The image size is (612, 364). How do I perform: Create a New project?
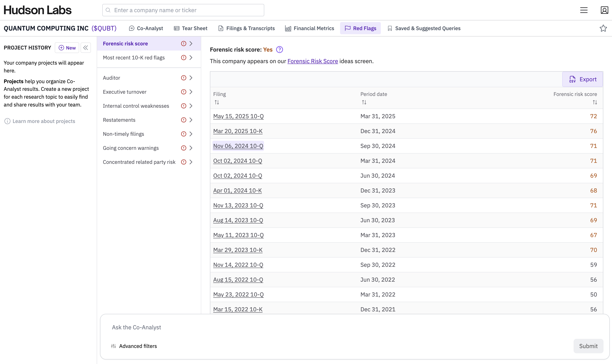click(x=67, y=48)
